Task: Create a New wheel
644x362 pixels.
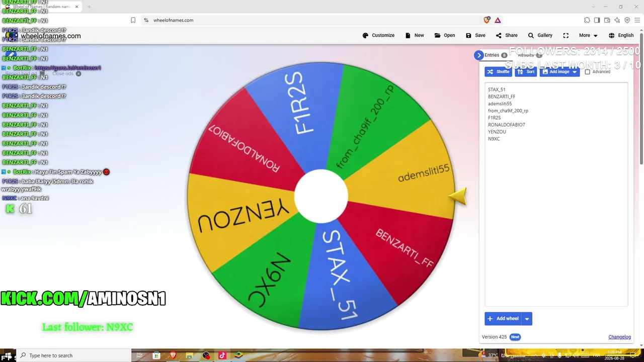Action: click(415, 35)
